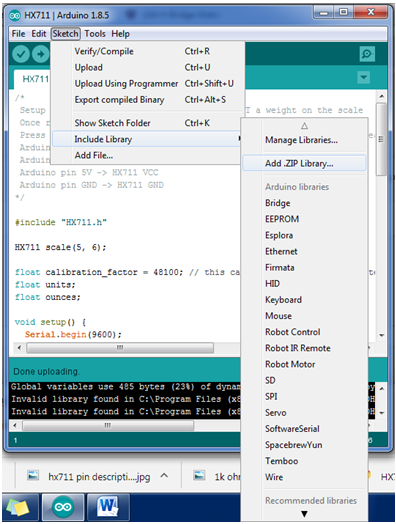Expand the Include Library submenu
This screenshot has width=396, height=524.
click(147, 139)
